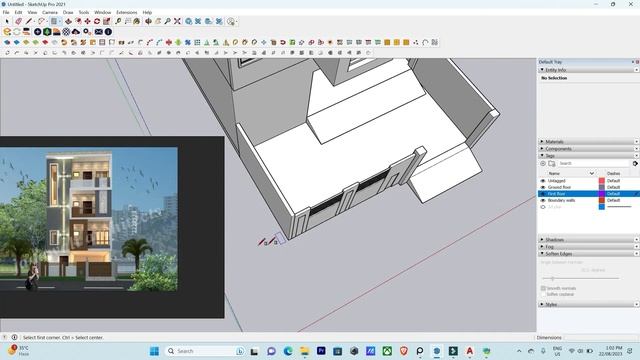Activate the Rectangle shapes tool
The image size is (640, 360).
54,21
